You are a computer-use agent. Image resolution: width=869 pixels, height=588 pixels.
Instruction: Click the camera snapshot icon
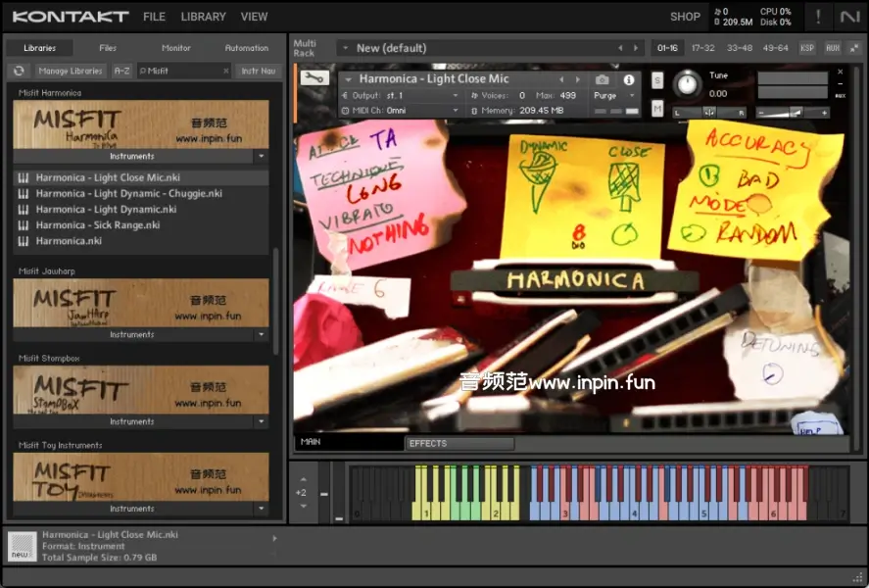pos(603,79)
